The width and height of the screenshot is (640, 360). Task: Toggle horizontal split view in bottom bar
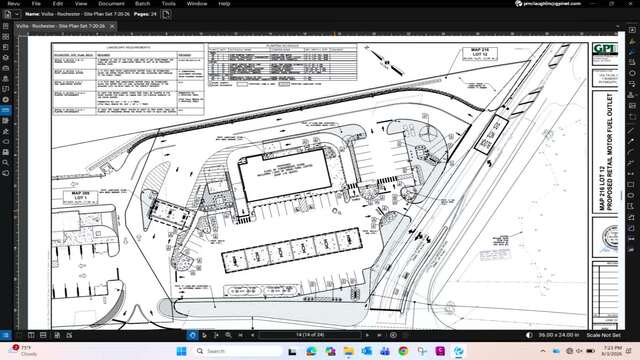(x=43, y=335)
